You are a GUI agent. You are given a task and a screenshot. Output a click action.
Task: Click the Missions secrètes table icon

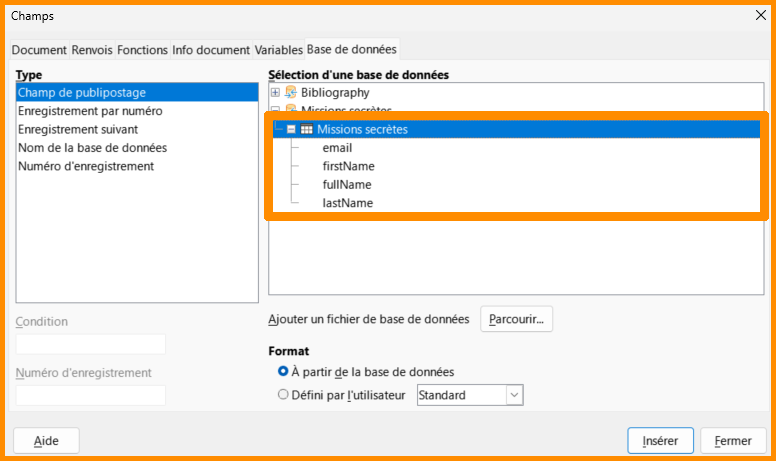[x=306, y=129]
